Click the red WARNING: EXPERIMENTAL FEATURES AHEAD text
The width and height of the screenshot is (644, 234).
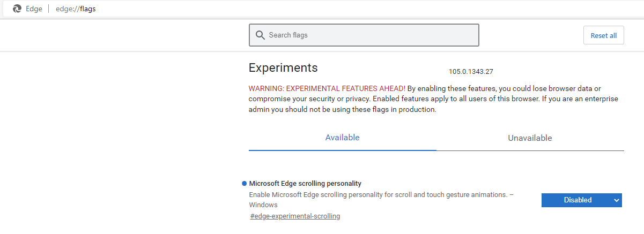327,88
